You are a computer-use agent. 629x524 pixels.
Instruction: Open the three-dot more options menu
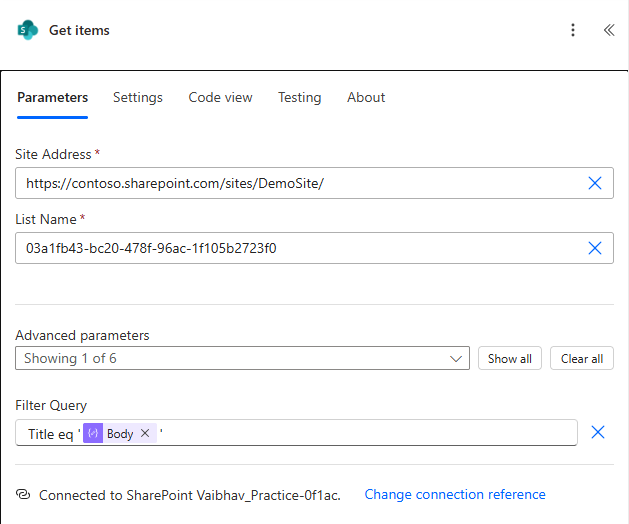[x=573, y=30]
